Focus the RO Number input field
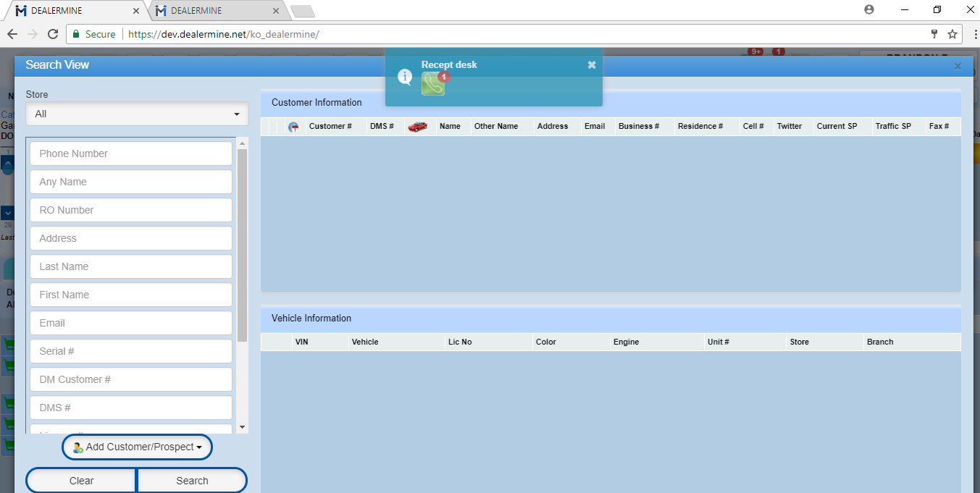This screenshot has width=980, height=493. [131, 210]
